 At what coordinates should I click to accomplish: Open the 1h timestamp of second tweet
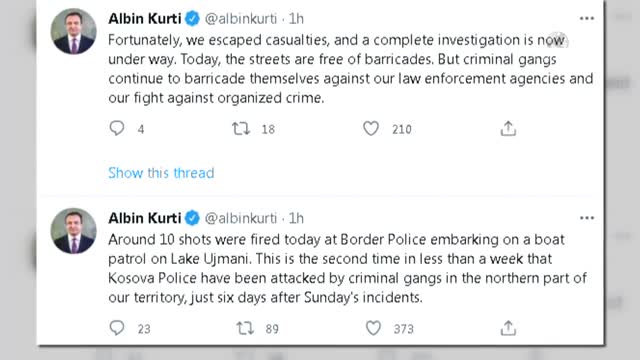click(296, 218)
